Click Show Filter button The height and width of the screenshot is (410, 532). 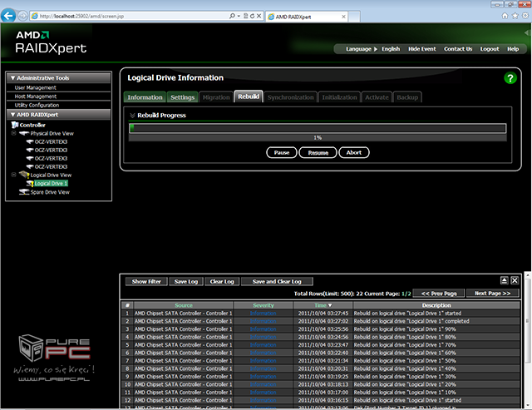point(146,281)
